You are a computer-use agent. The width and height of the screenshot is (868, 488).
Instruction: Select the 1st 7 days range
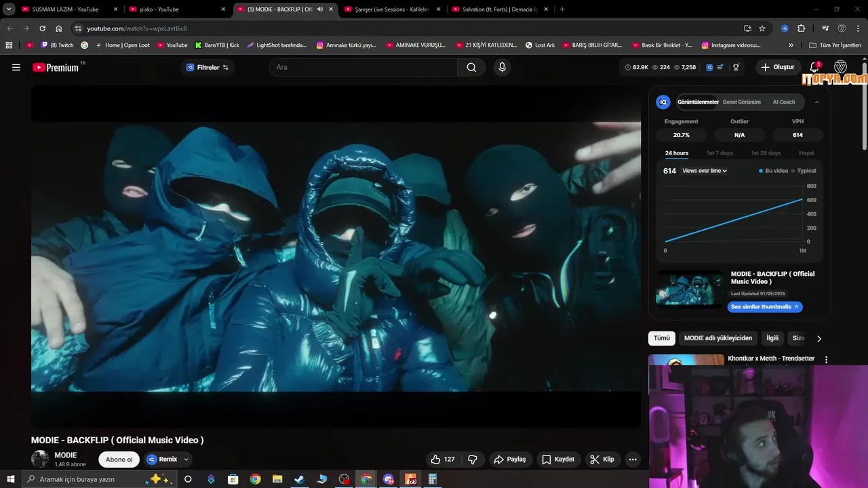pos(719,153)
